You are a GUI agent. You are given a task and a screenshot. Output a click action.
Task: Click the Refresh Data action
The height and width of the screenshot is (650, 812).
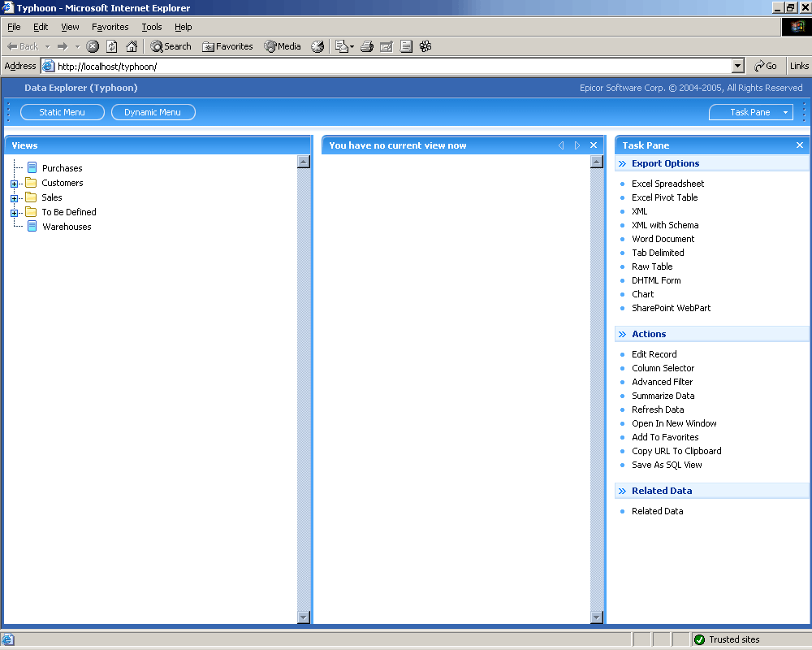pos(658,409)
